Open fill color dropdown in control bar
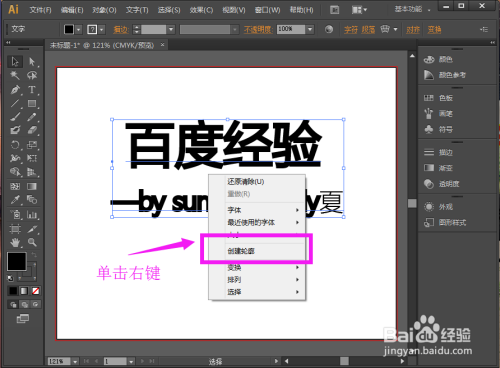Viewport: 500px width, 368px height. point(78,30)
